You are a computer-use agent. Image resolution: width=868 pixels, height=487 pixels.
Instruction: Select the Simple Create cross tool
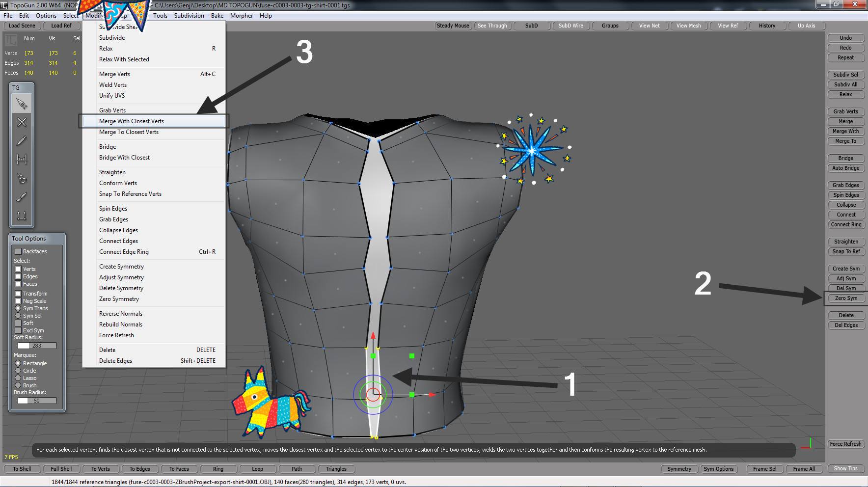pyautogui.click(x=22, y=122)
